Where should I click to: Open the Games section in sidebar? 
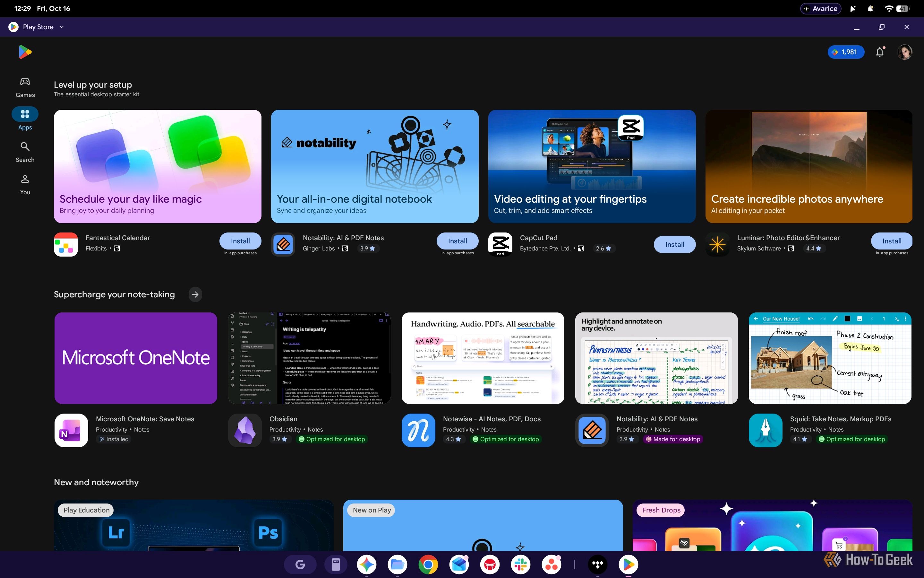click(25, 87)
